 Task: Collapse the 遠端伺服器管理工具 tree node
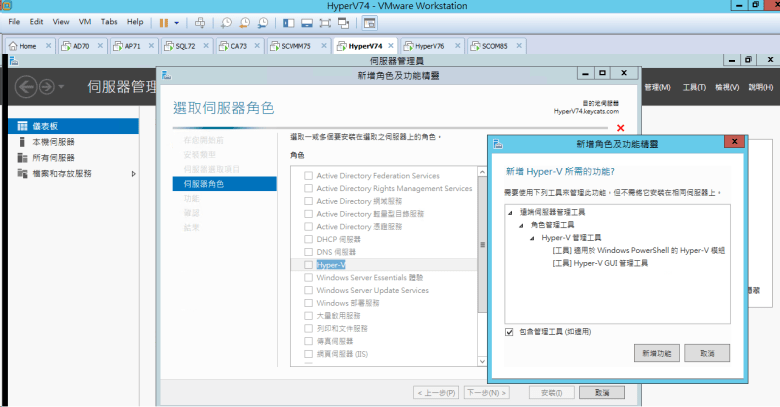coord(511,212)
